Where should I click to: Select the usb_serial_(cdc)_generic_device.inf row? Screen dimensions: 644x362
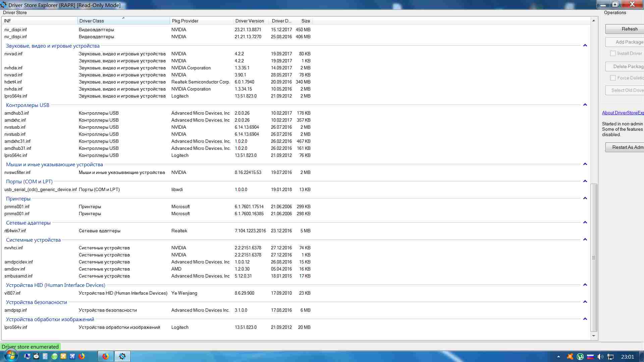click(157, 189)
